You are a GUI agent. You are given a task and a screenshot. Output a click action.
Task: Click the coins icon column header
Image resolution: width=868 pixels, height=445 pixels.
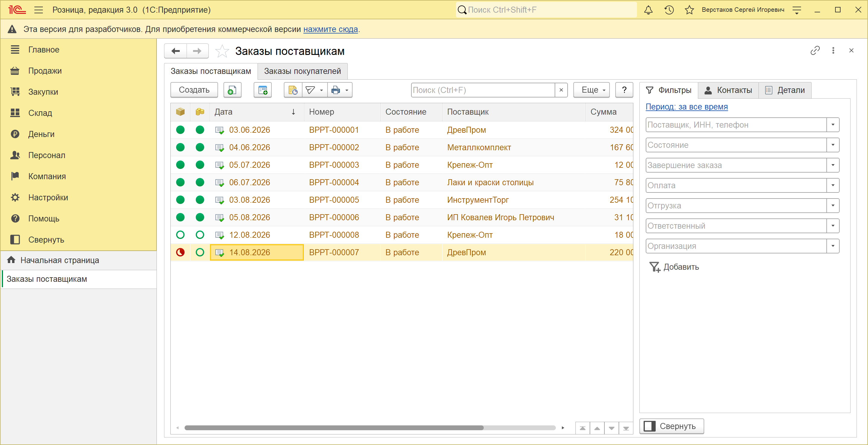(200, 112)
